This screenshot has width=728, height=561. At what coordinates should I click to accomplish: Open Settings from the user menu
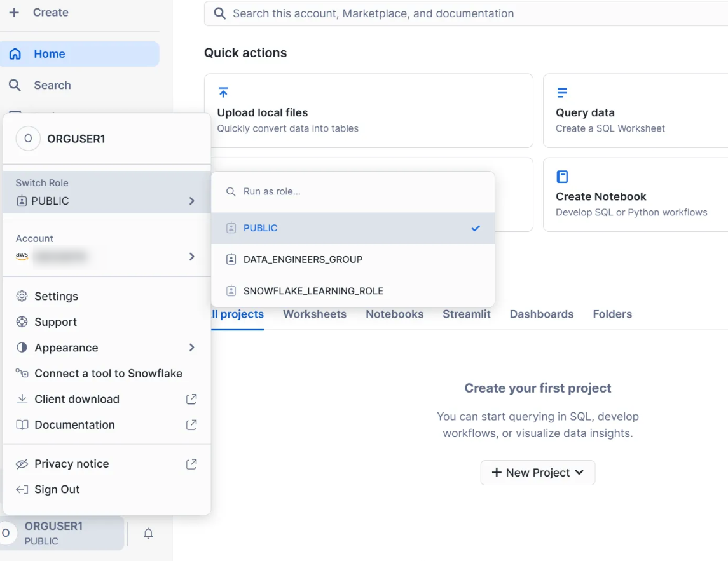107,296
